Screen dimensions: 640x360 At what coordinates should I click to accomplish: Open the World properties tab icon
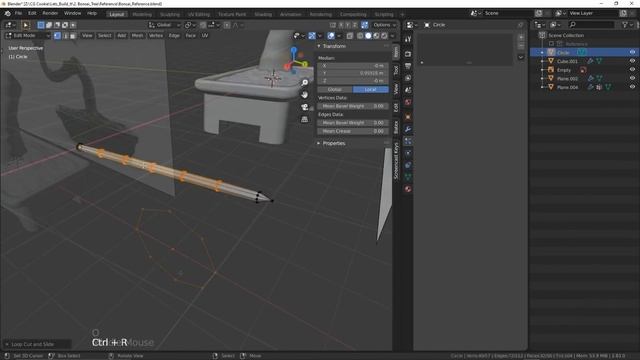[408, 102]
